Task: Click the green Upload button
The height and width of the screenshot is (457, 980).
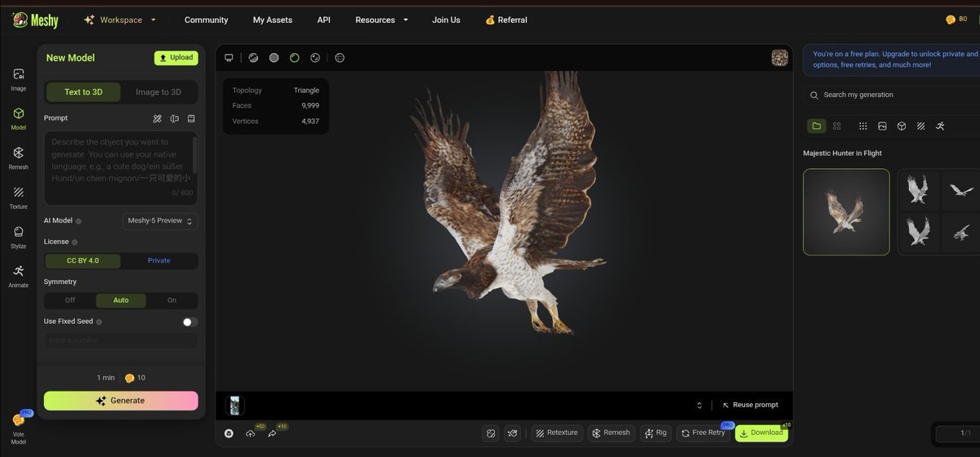Action: pyautogui.click(x=176, y=58)
